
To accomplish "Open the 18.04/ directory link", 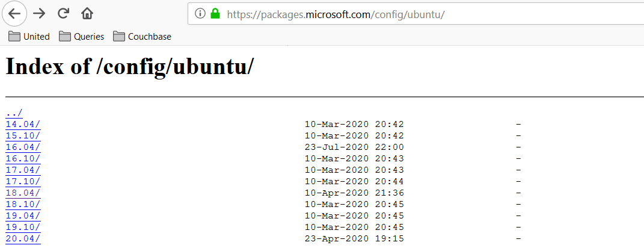I will point(23,193).
